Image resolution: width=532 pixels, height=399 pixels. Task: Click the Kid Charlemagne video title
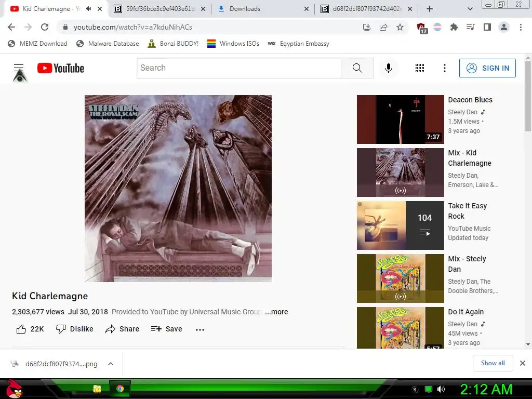click(50, 296)
